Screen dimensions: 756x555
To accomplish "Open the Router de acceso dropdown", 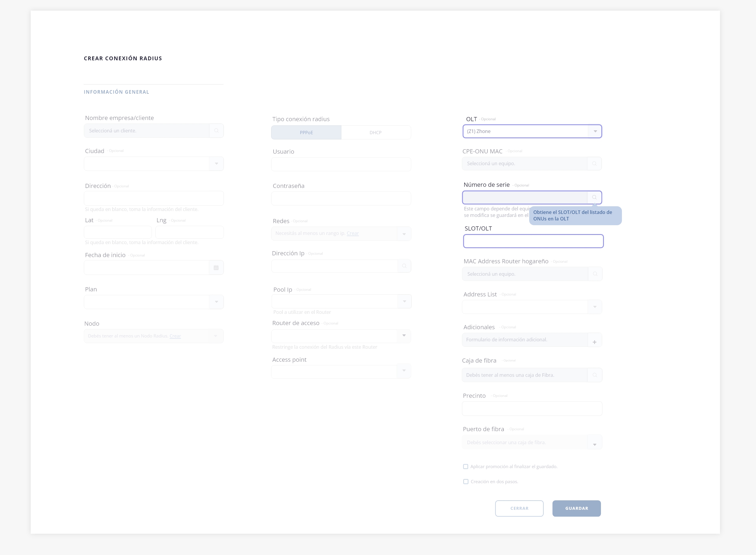I will click(x=404, y=336).
